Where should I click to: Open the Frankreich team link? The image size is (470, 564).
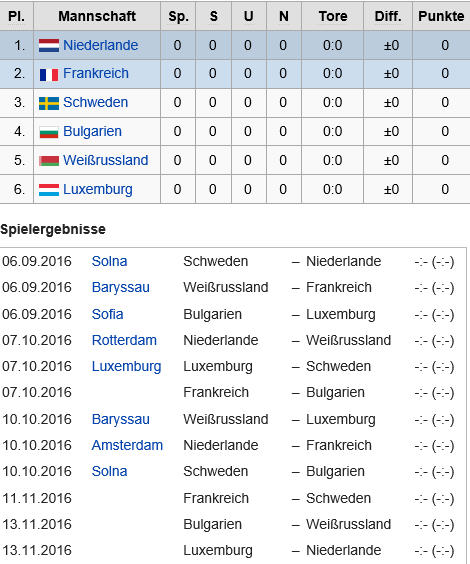tap(96, 73)
